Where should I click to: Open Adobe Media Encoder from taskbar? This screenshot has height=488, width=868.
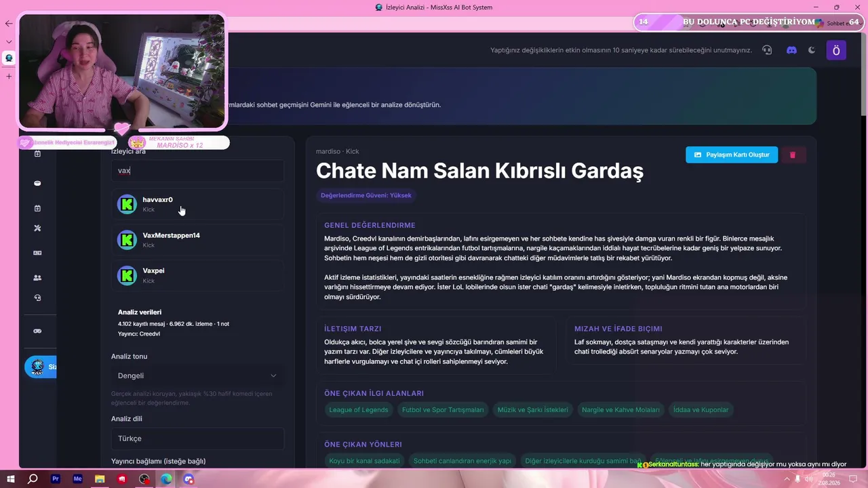tap(77, 479)
